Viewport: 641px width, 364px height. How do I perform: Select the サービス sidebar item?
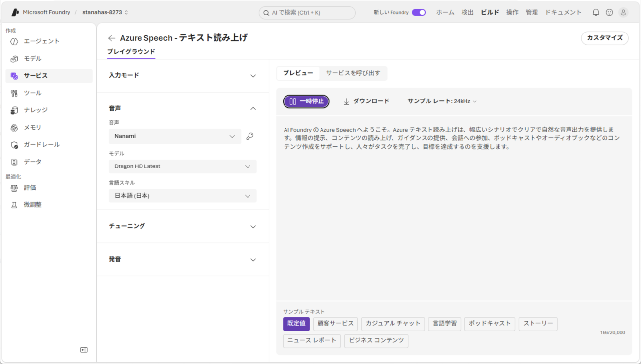coord(49,76)
